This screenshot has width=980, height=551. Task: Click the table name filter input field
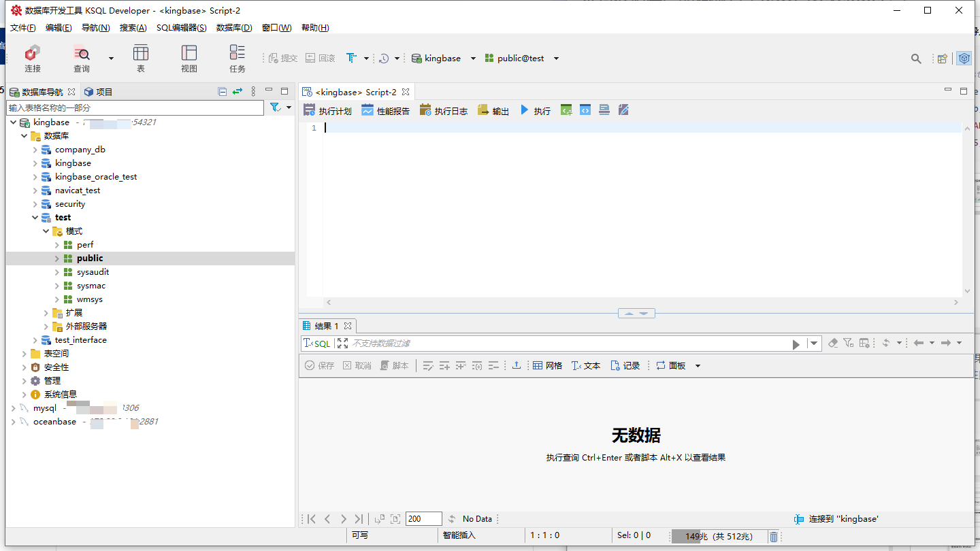coord(135,108)
